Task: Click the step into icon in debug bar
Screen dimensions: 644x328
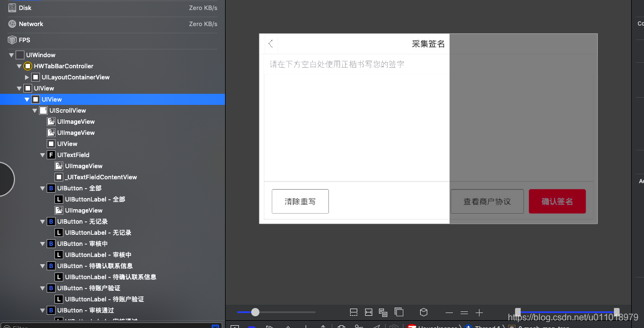Action: click(305, 326)
